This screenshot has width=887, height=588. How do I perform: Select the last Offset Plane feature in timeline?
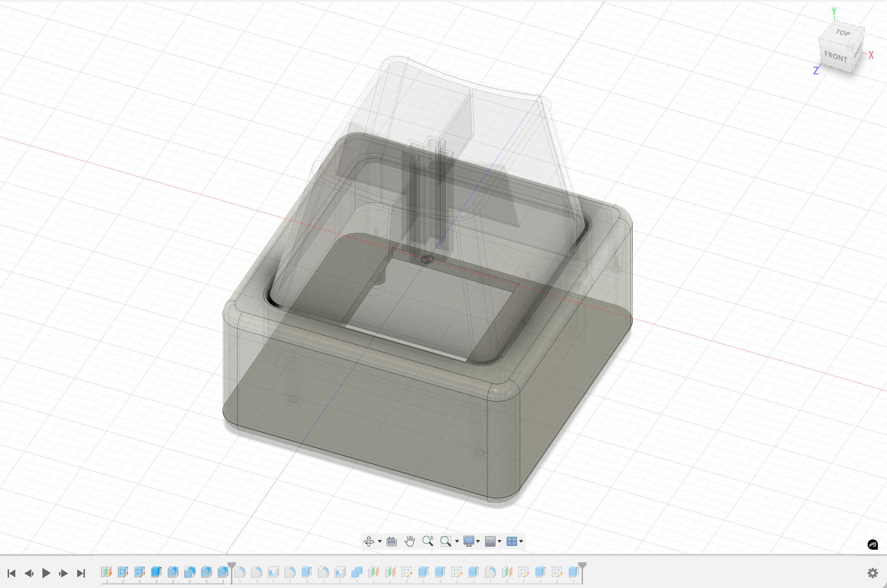tap(507, 572)
